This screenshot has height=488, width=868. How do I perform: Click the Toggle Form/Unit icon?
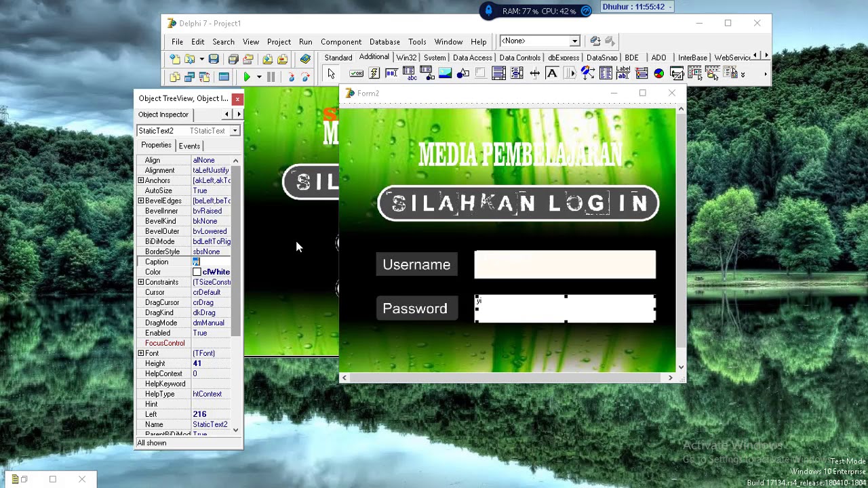coord(204,77)
